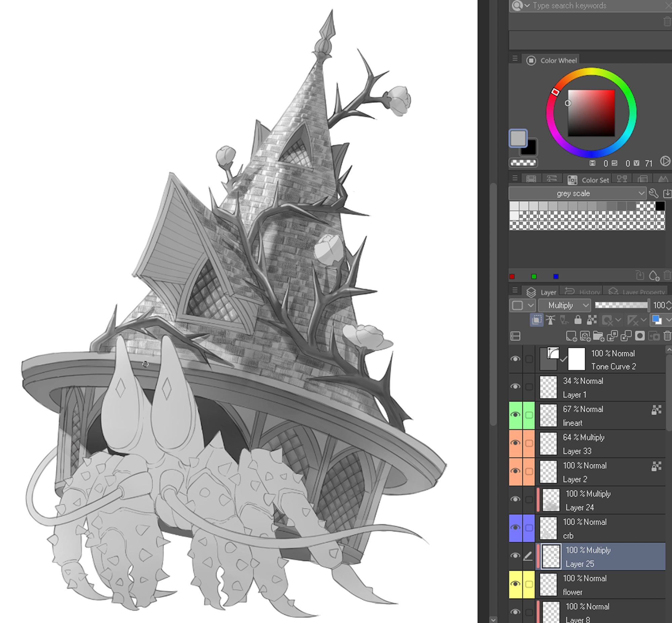Viewport: 672px width, 623px height.
Task: Click the Clip to Layer Below icon
Action: pyautogui.click(x=536, y=320)
